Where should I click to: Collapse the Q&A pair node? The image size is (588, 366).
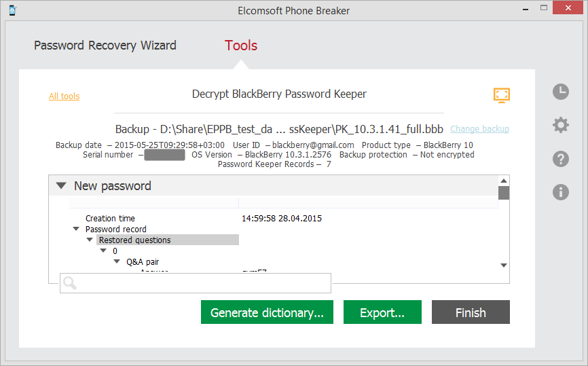[117, 261]
